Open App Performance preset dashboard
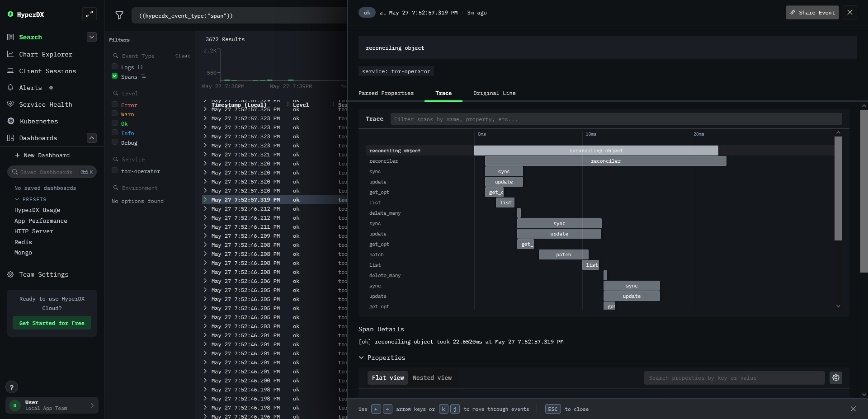This screenshot has height=419, width=868. (41, 221)
